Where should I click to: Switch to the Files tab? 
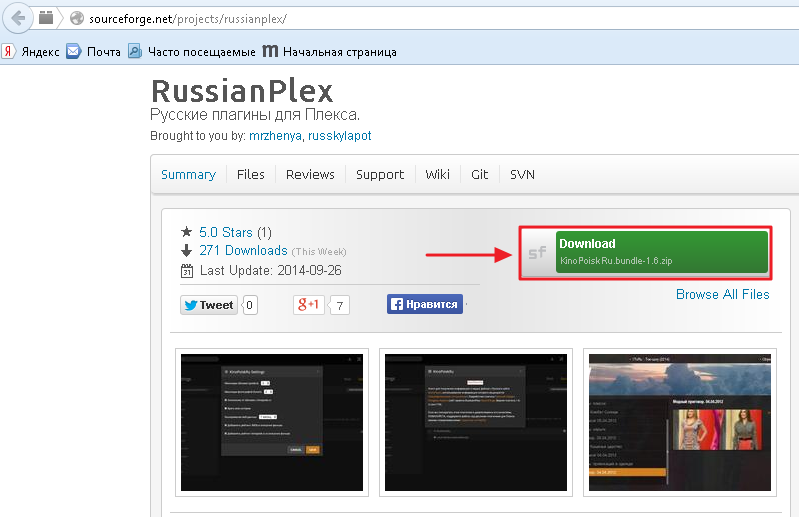(251, 175)
